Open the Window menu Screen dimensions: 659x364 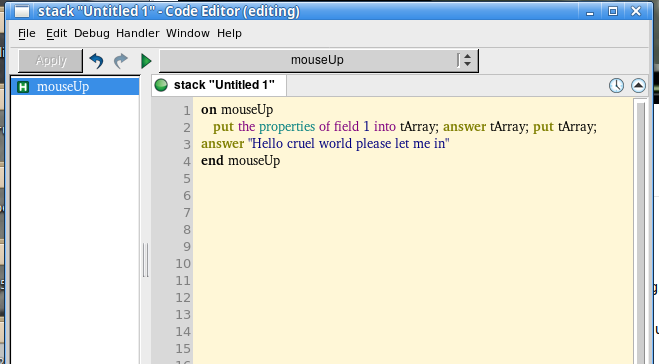pyautogui.click(x=187, y=33)
